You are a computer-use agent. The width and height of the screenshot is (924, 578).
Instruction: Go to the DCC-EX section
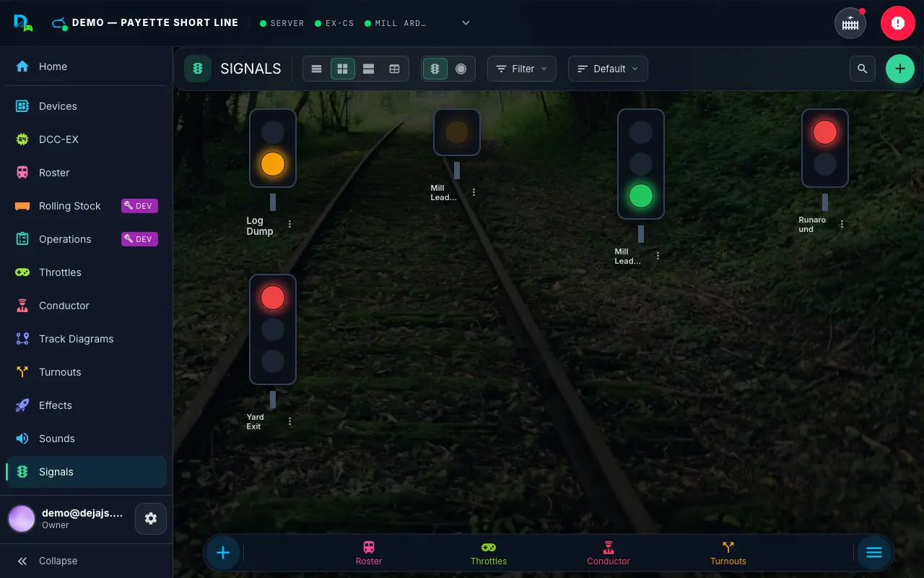click(x=86, y=139)
